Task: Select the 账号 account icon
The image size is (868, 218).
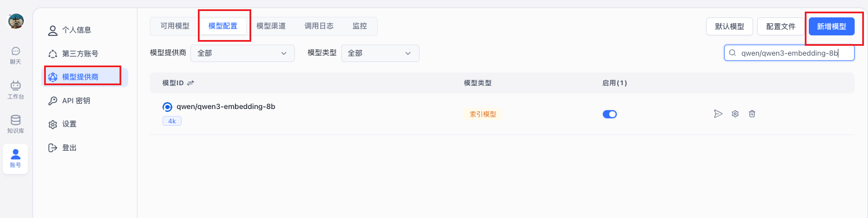Action: tap(16, 158)
